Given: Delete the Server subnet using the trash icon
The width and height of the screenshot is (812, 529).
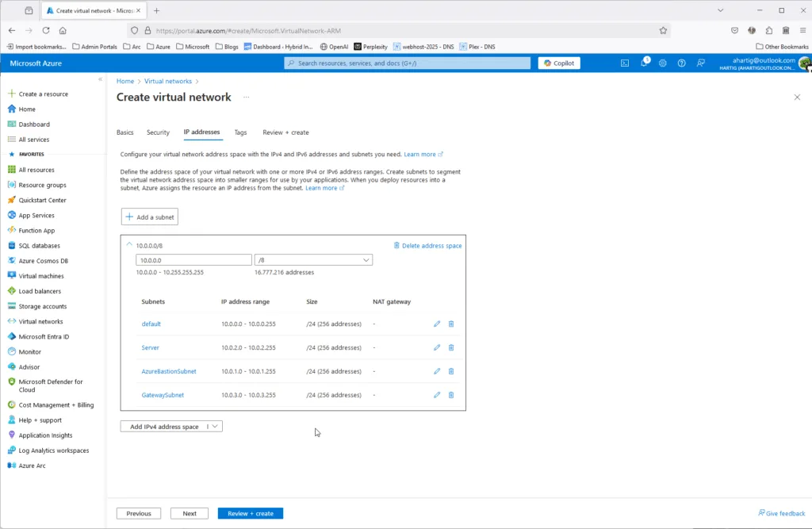Looking at the screenshot, I should [x=451, y=347].
